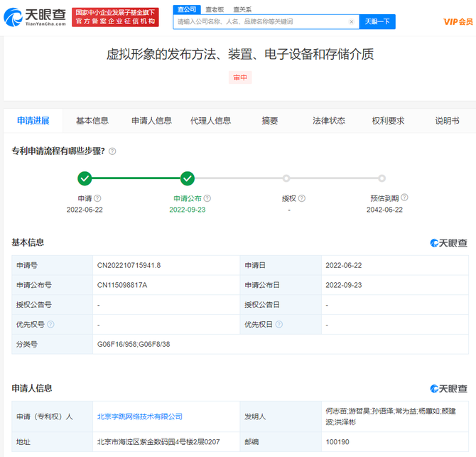The image size is (476, 457).
Task: Click the 2022-06-22 value in 申请日 row
Action: pyautogui.click(x=344, y=265)
